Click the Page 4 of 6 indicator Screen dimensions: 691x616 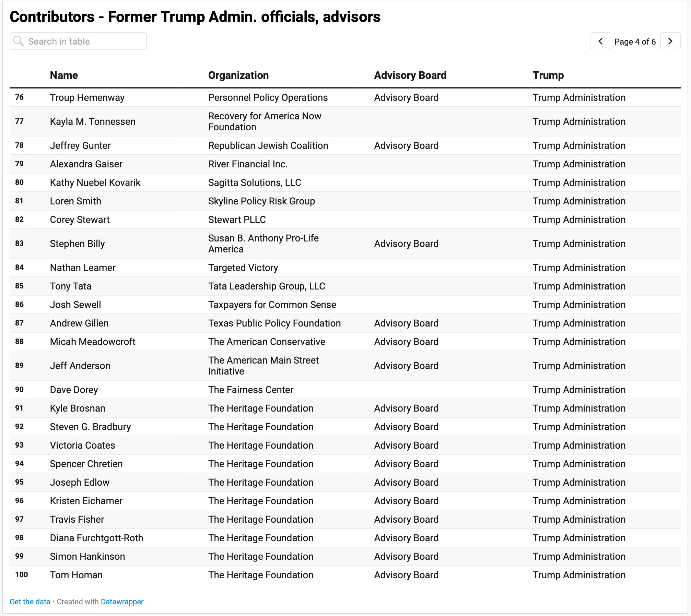coord(635,42)
